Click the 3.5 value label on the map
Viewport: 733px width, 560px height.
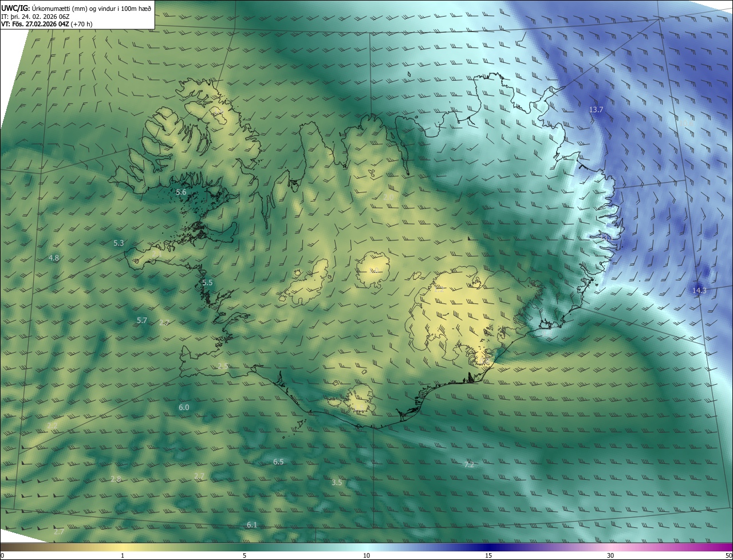337,482
